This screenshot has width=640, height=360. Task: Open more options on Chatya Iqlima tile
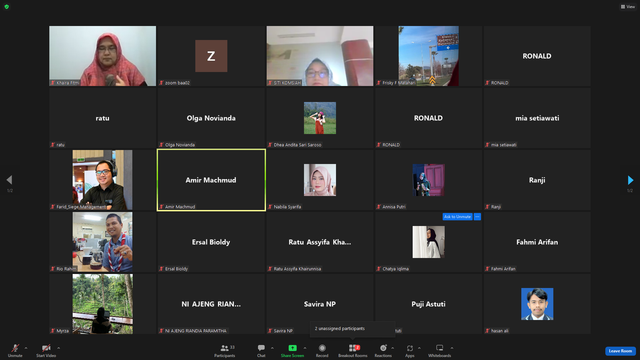click(477, 217)
